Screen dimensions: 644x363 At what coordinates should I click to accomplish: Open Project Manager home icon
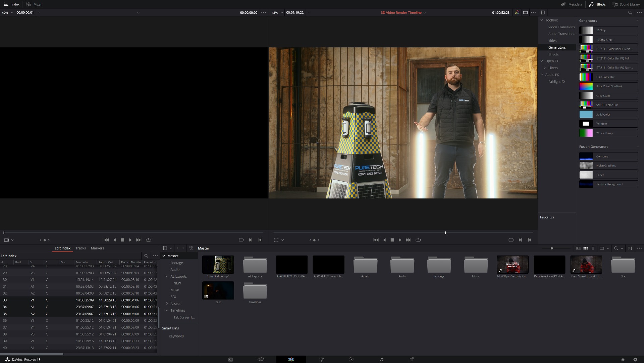click(x=623, y=359)
